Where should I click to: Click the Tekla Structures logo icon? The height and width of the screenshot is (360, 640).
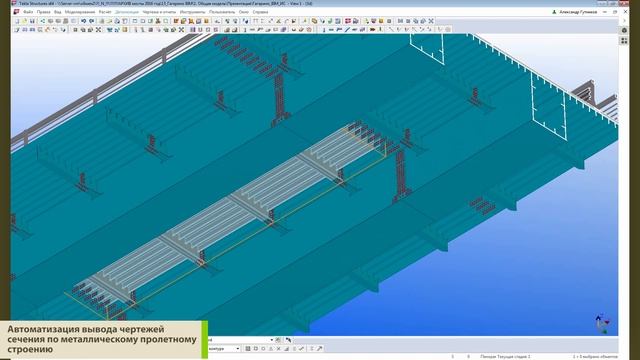click(x=16, y=12)
